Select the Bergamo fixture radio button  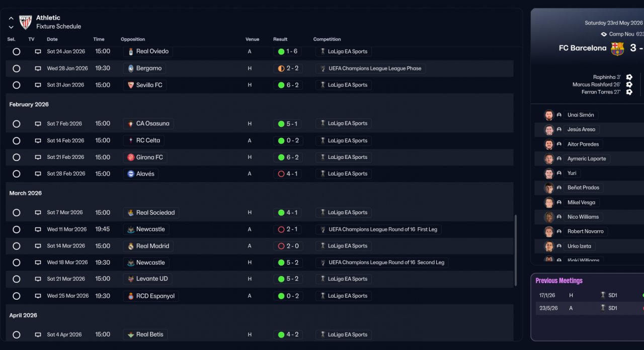coord(17,68)
